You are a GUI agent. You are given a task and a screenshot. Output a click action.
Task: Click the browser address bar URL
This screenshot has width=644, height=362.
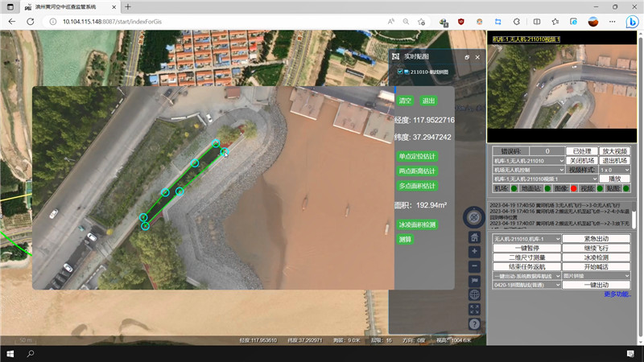click(112, 22)
